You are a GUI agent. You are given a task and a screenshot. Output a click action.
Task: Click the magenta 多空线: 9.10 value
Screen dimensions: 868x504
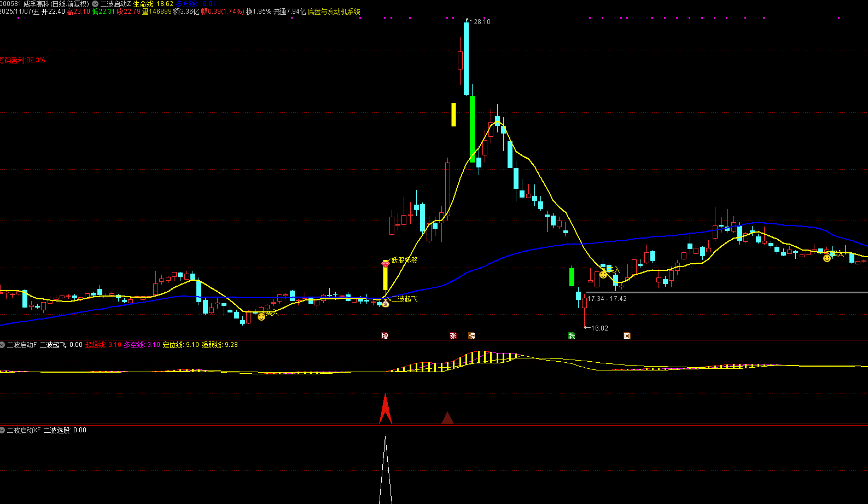[142, 345]
